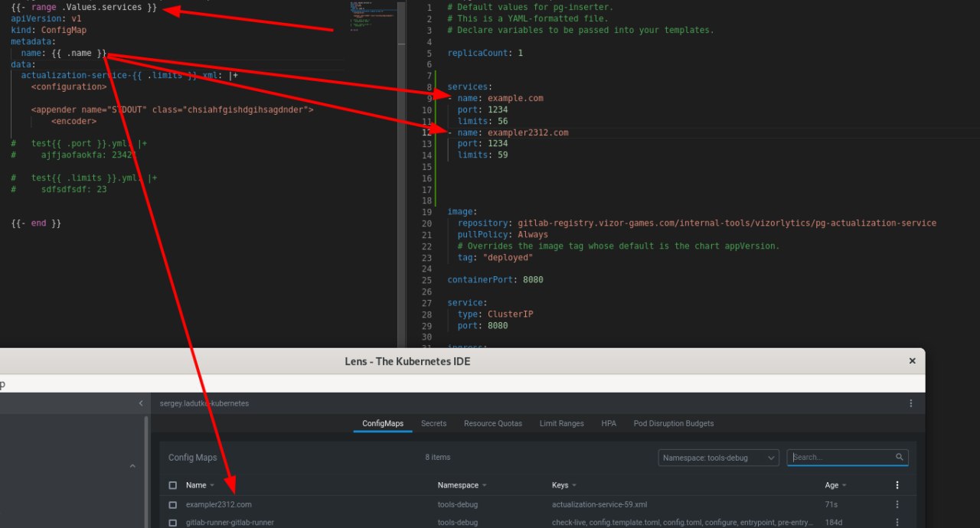Click the limits: 59 line

tap(483, 155)
